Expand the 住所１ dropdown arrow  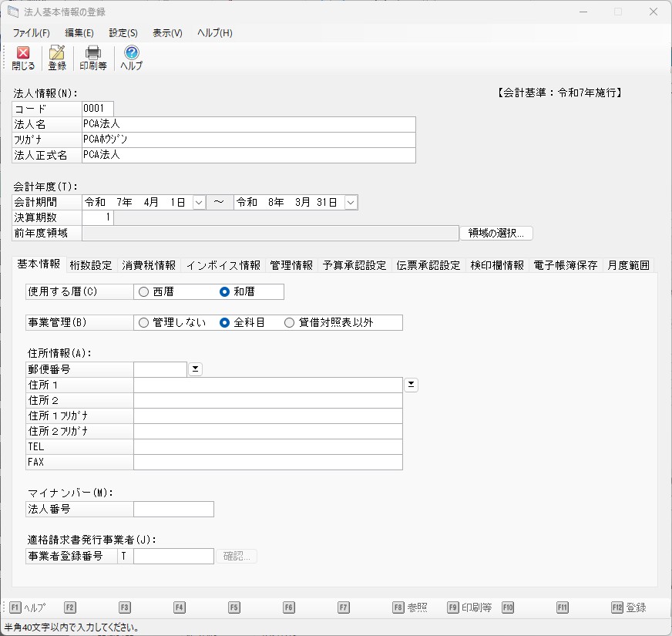(411, 385)
